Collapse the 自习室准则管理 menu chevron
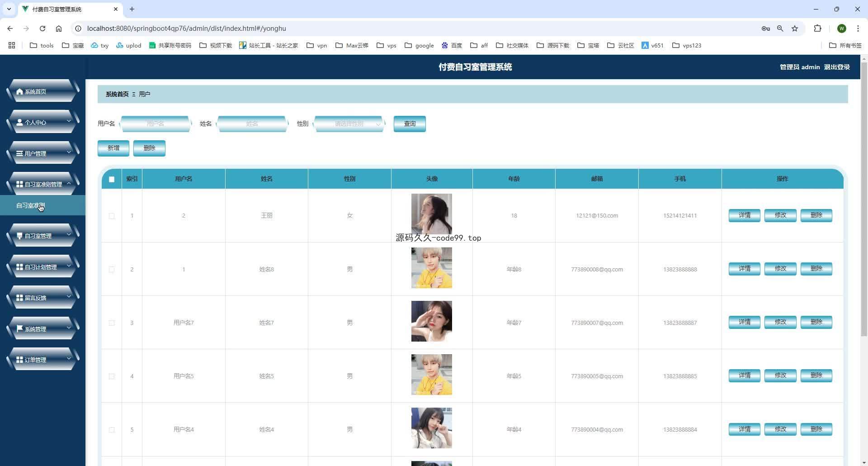This screenshot has width=868, height=466. coord(69,183)
